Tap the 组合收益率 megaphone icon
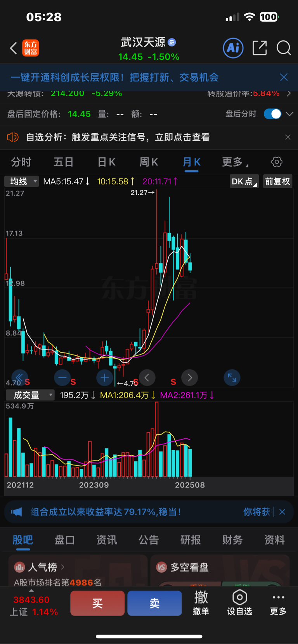 pos(17,512)
